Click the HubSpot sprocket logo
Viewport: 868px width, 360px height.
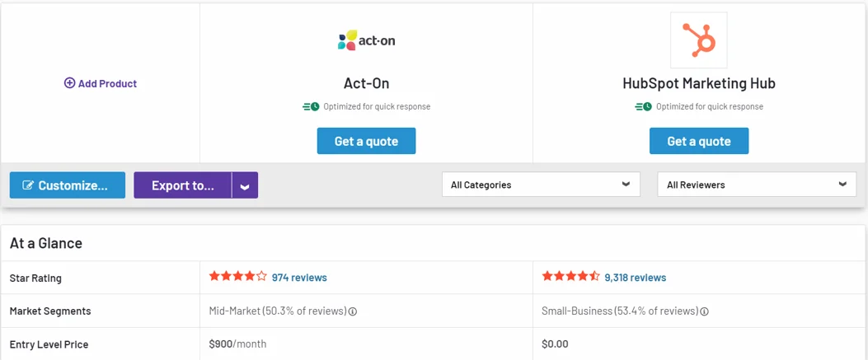[x=699, y=40]
